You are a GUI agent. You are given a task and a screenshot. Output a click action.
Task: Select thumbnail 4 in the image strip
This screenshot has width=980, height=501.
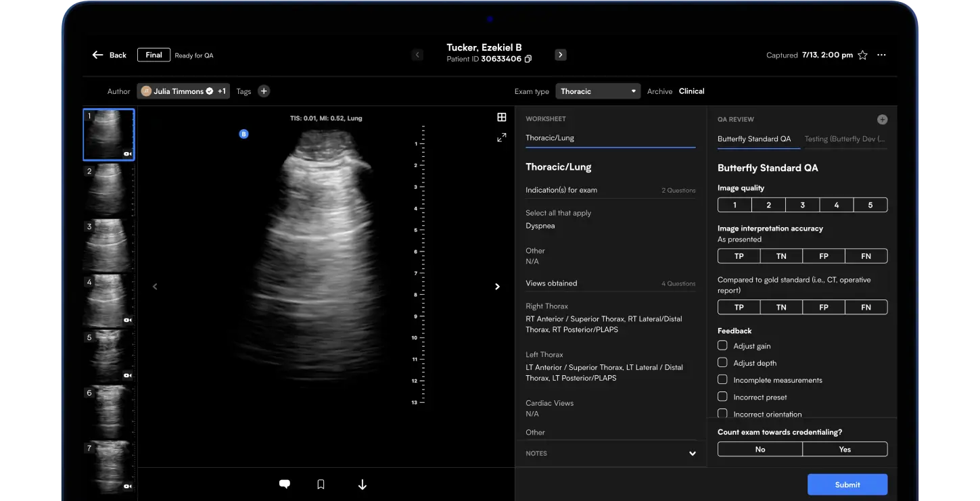108,301
